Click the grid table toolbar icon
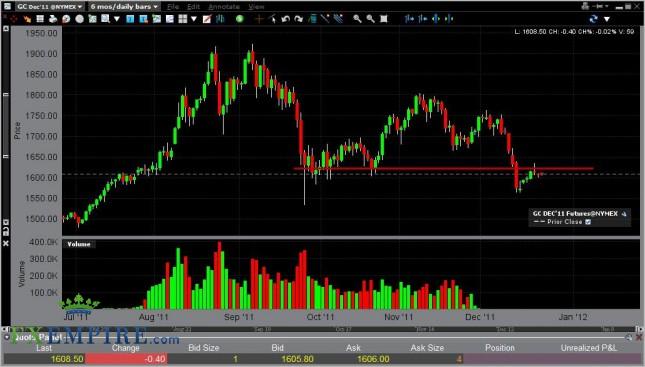The height and width of the screenshot is (367, 645). click(x=40, y=19)
